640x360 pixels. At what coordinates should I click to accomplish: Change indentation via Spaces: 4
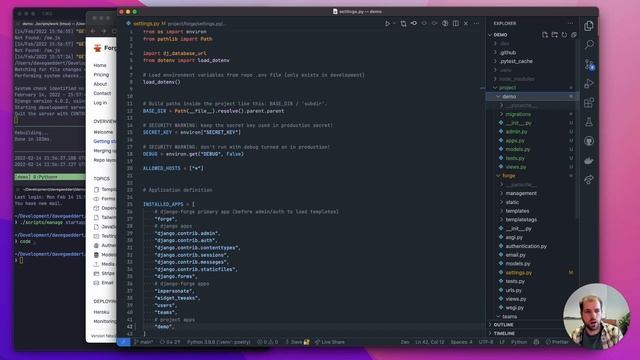pyautogui.click(x=461, y=342)
